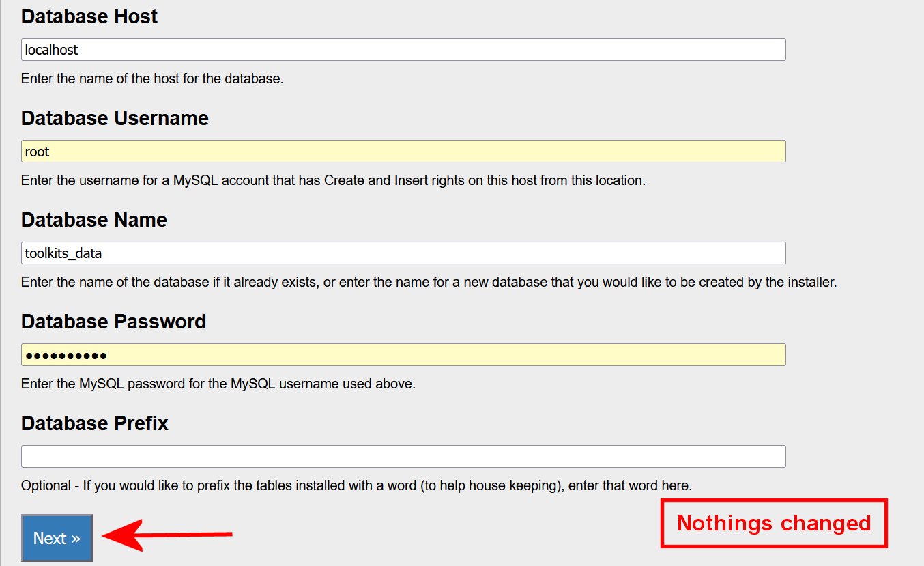This screenshot has width=924, height=566.
Task: Click the host name hint text
Action: pos(152,79)
